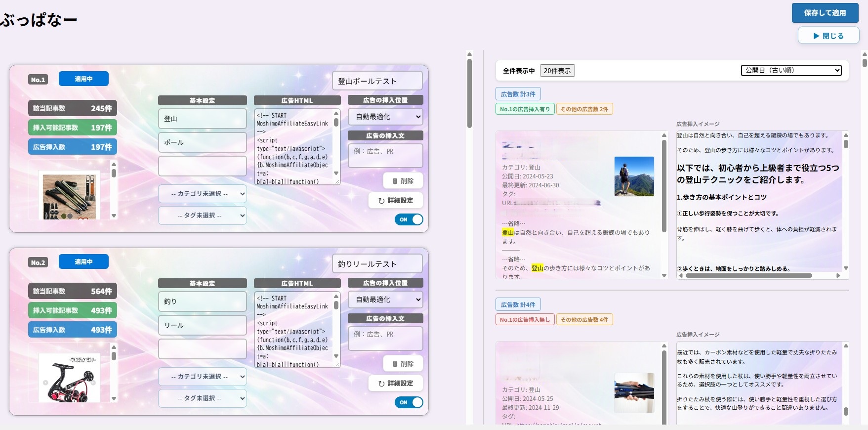This screenshot has width=868, height=430.
Task: Delete ad No.1 using 削除 button
Action: click(x=403, y=181)
